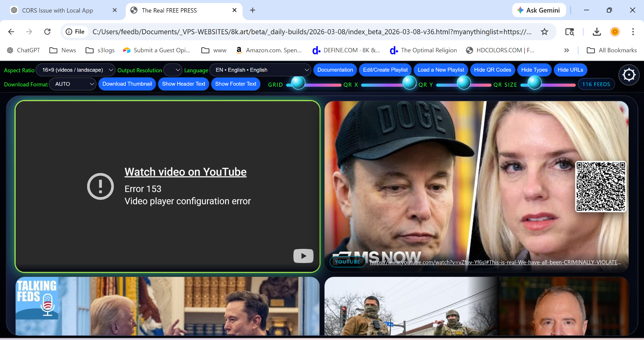Screen dimensions: 644x340
Task: Open The Optimal Religion bookmark
Action: pos(423,50)
